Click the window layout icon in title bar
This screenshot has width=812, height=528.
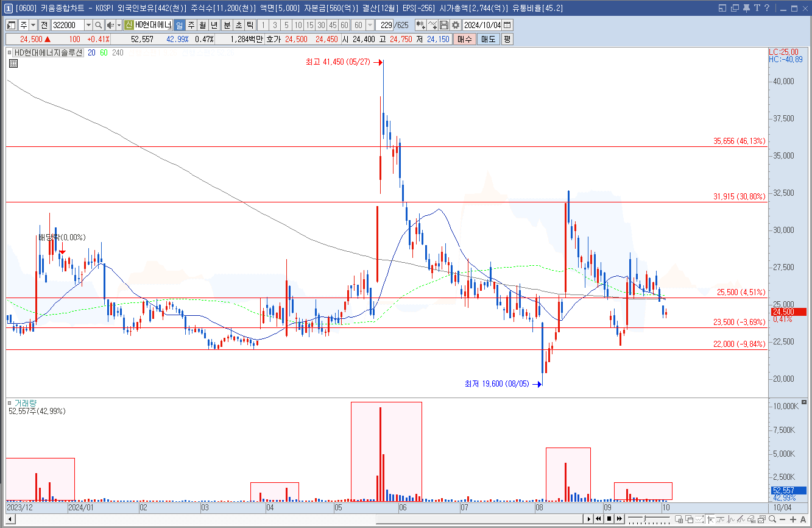point(722,8)
